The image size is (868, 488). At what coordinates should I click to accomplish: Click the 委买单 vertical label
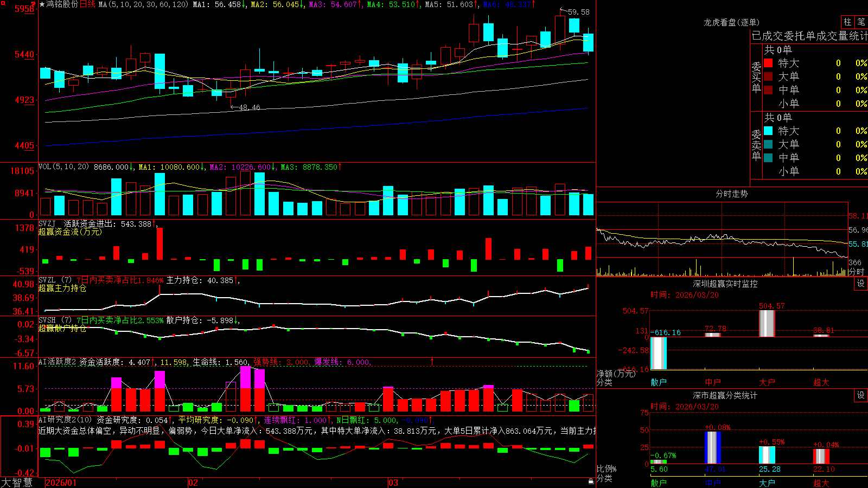pyautogui.click(x=756, y=78)
